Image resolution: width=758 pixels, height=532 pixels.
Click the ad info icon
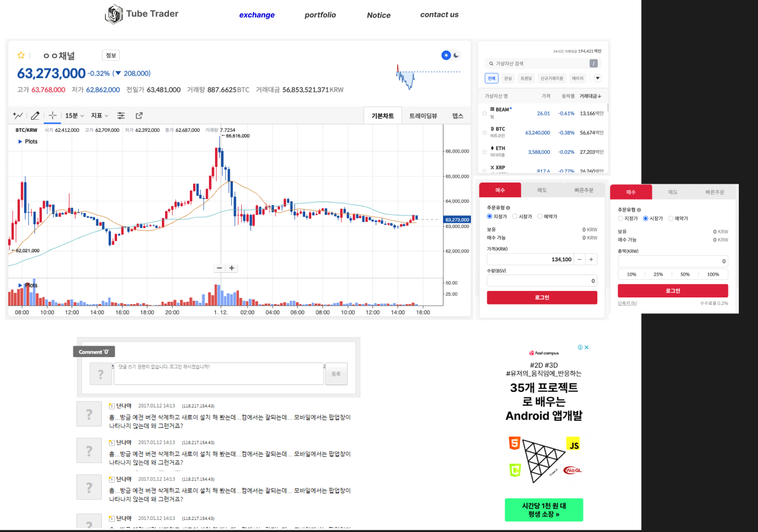pyautogui.click(x=580, y=347)
